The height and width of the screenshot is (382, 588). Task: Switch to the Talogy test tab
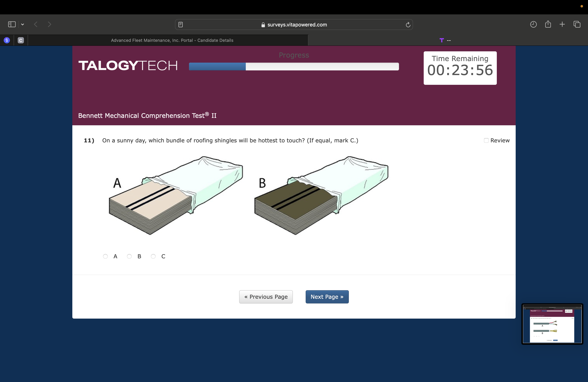[445, 40]
